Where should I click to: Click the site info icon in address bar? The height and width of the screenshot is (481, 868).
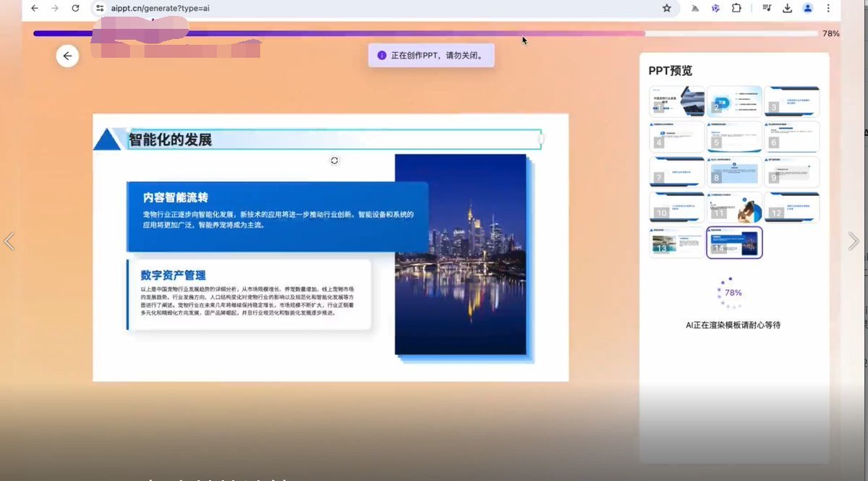tap(100, 8)
